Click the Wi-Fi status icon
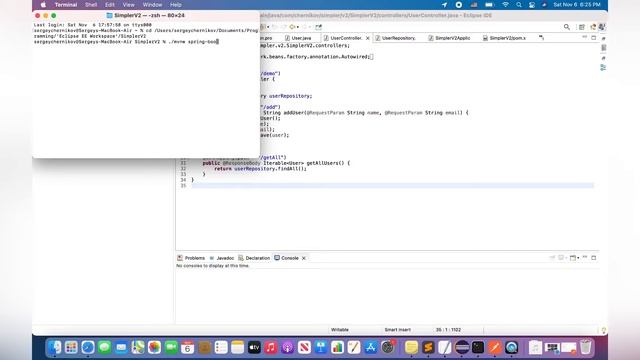 click(x=505, y=5)
